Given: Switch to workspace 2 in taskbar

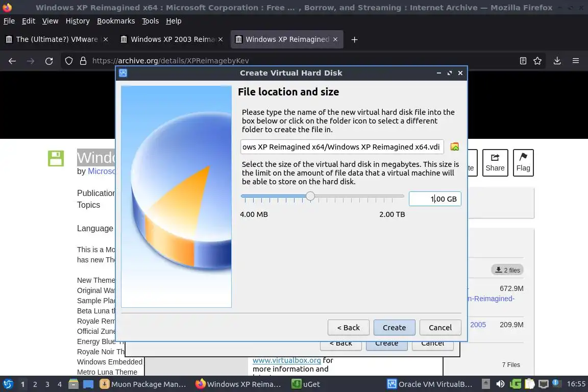Looking at the screenshot, I should click(35, 384).
